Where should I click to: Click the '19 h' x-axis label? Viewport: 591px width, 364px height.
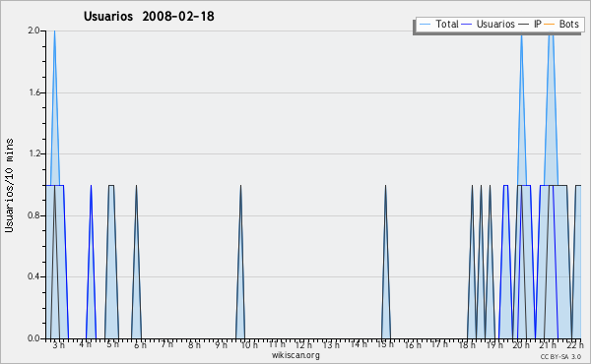(x=493, y=345)
